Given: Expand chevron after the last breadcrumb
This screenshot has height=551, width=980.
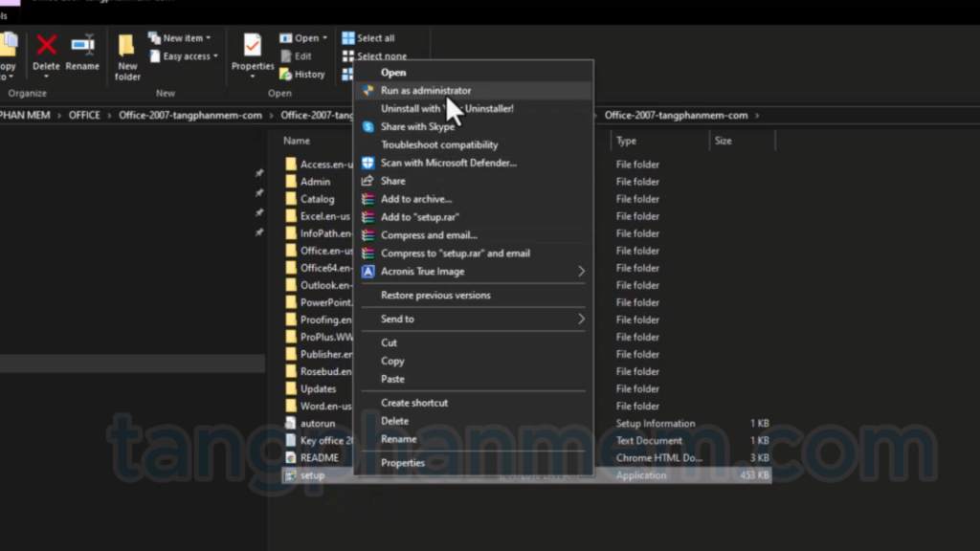Looking at the screenshot, I should tap(757, 116).
